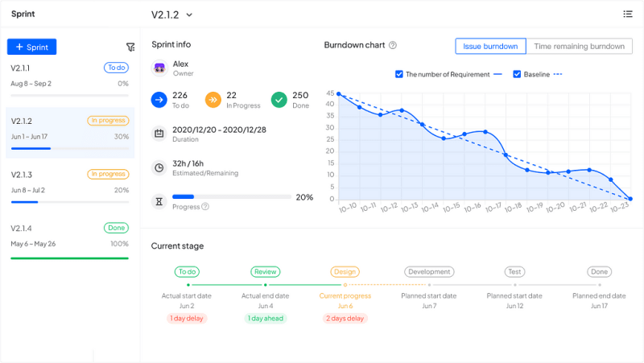Select the Issue burndown tab
Screen dimensions: 644x363
click(x=490, y=47)
